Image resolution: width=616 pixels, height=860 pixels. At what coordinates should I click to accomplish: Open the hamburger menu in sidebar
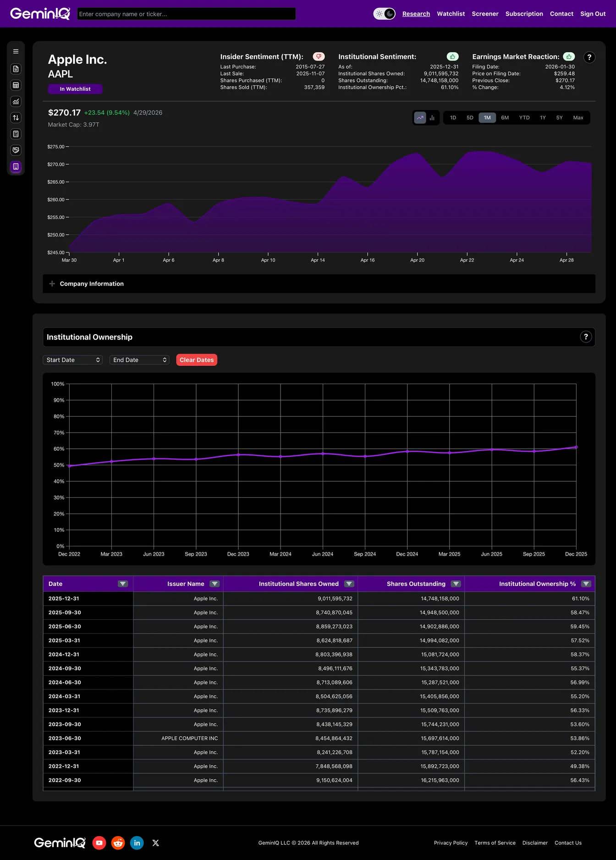16,52
